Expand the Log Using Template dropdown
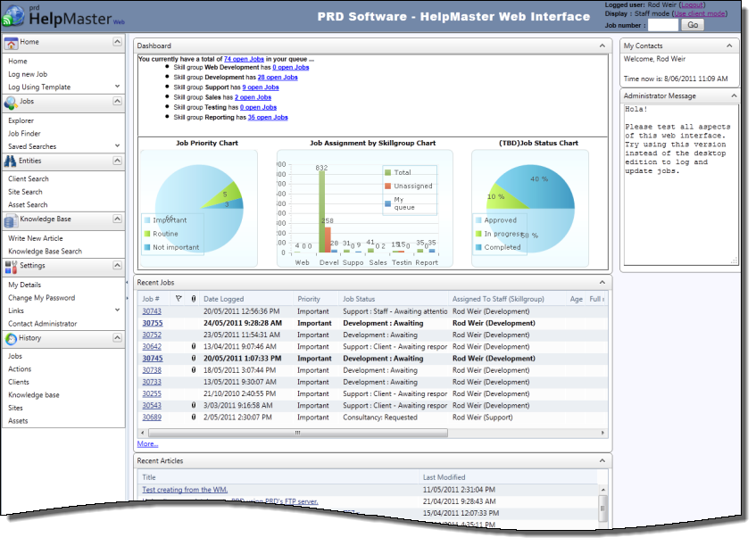 117,87
